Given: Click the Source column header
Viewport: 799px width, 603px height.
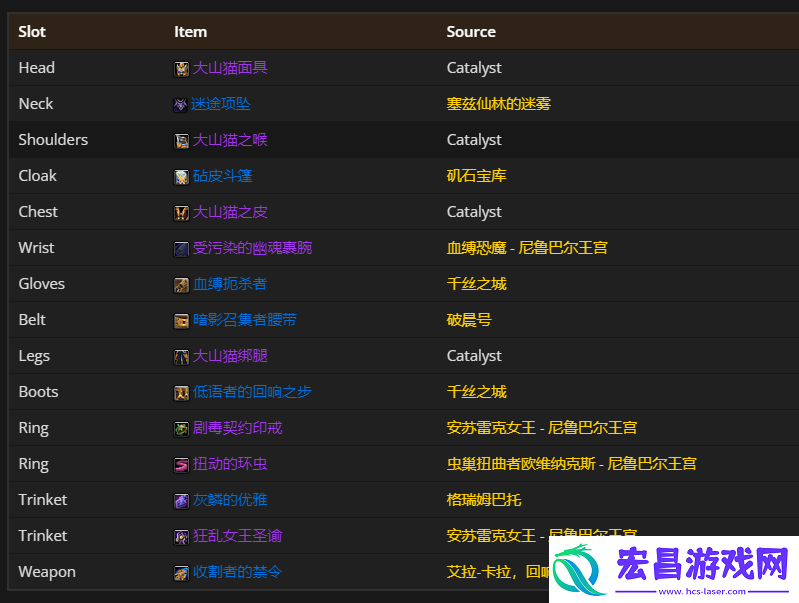Looking at the screenshot, I should click(x=471, y=32).
